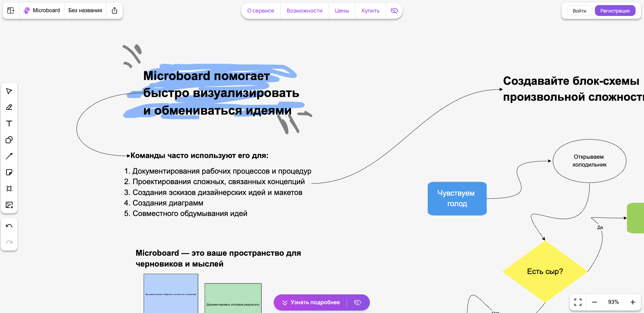644x313 pixels.
Task: Select the yellow 'Есть сыр?' diamond
Action: 545,271
